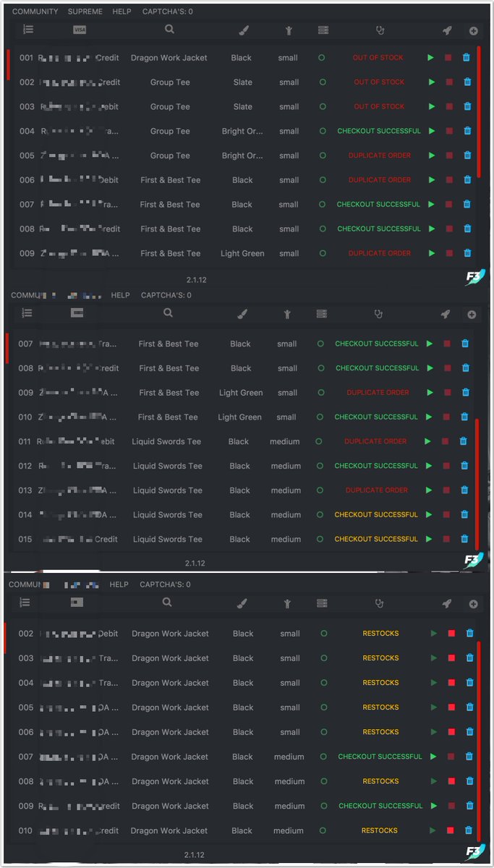This screenshot has width=494, height=868.
Task: Open the HELP menu beside SUPREME
Action: pyautogui.click(x=122, y=12)
